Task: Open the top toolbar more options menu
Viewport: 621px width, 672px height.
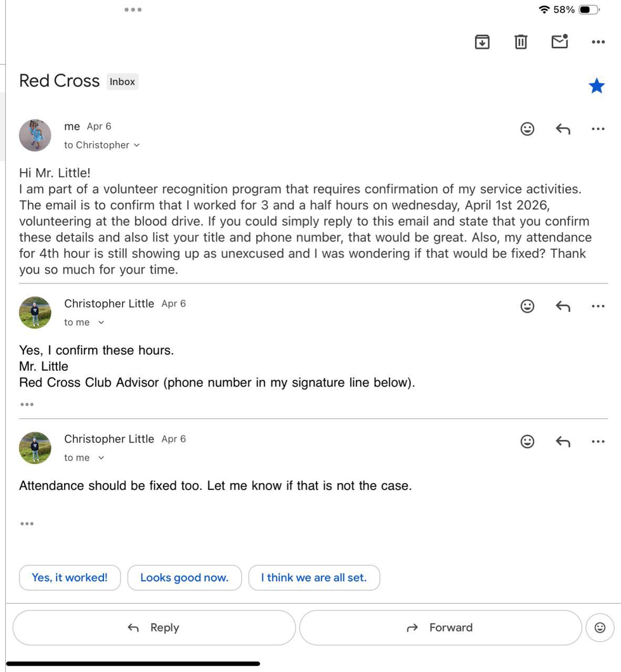Action: [598, 42]
